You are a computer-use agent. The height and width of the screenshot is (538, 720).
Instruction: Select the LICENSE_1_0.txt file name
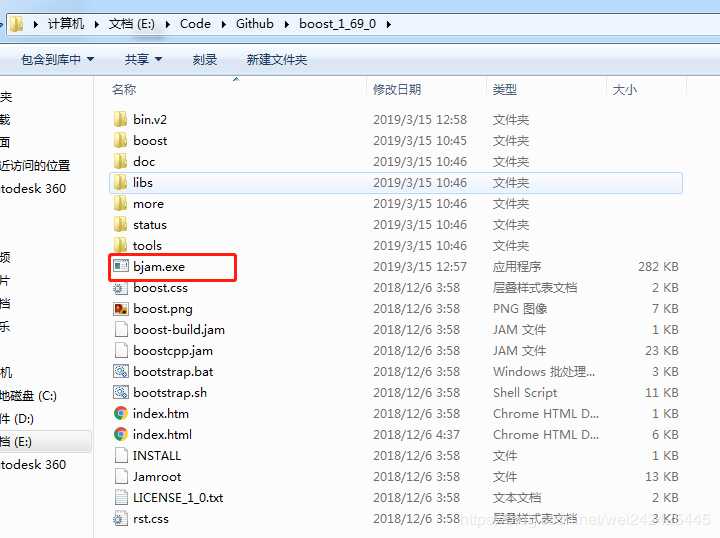click(178, 498)
